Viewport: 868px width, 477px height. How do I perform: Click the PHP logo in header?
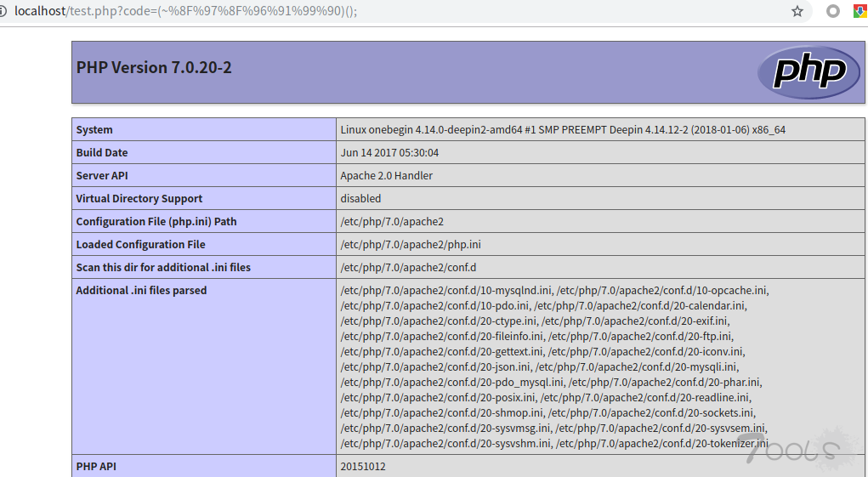pos(808,72)
